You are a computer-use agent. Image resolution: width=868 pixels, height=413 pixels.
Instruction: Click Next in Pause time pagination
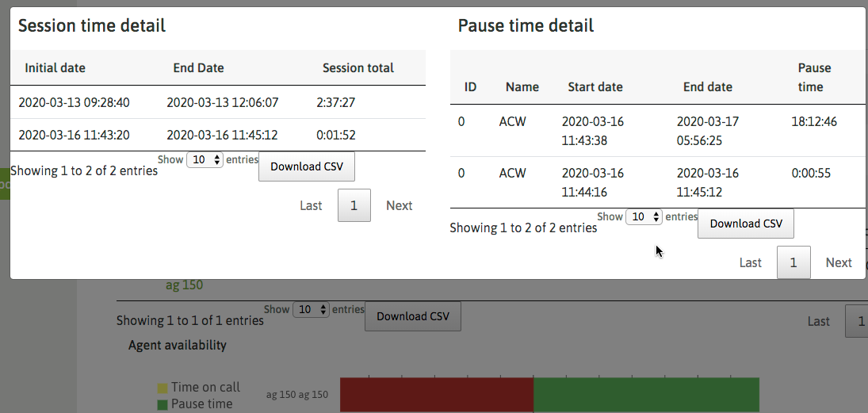838,262
